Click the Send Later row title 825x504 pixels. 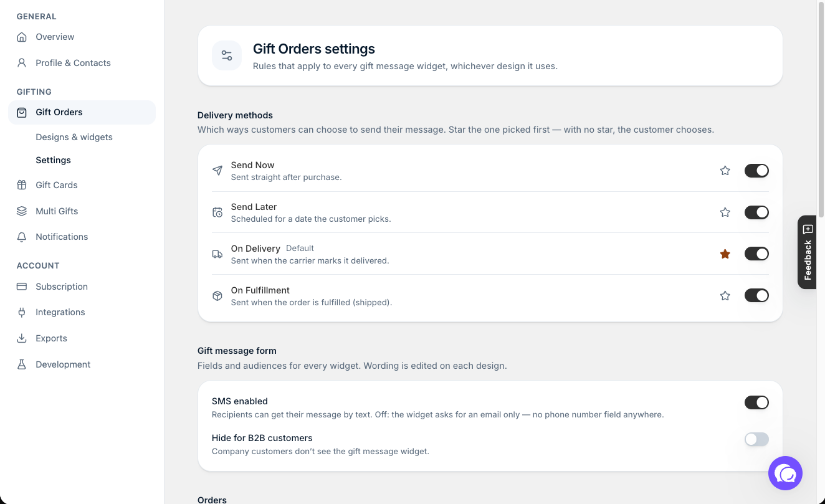pyautogui.click(x=254, y=207)
